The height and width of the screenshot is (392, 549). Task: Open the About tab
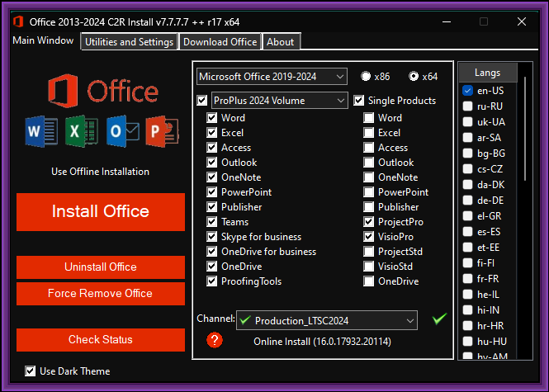pos(281,41)
